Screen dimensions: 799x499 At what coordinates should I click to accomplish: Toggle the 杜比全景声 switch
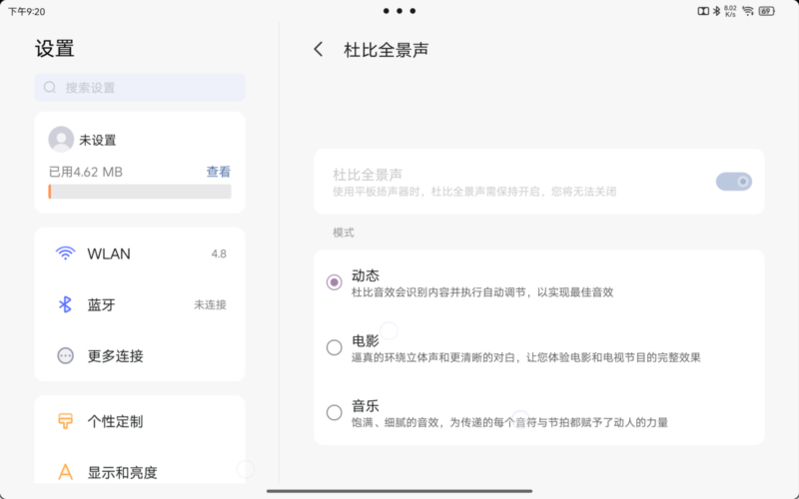tap(733, 182)
